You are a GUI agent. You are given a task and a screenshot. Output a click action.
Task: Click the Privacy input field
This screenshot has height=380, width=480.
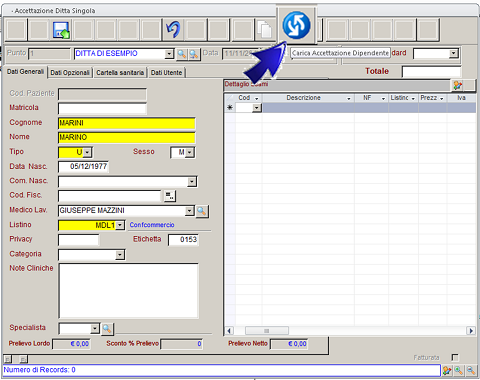[79, 240]
